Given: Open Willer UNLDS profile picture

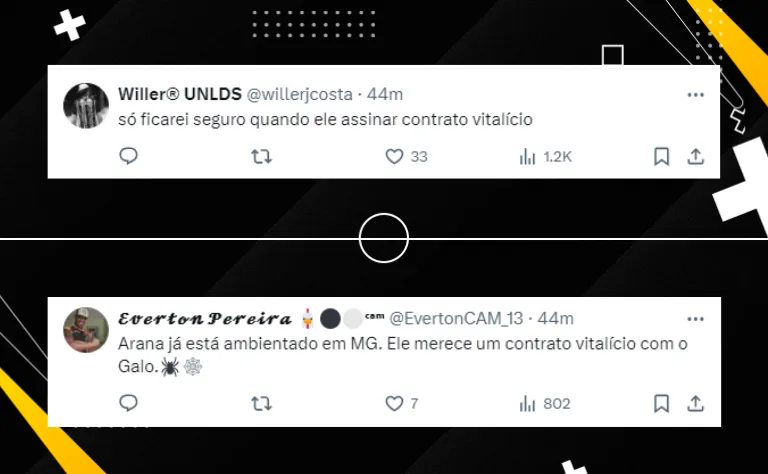Looking at the screenshot, I should (x=86, y=105).
